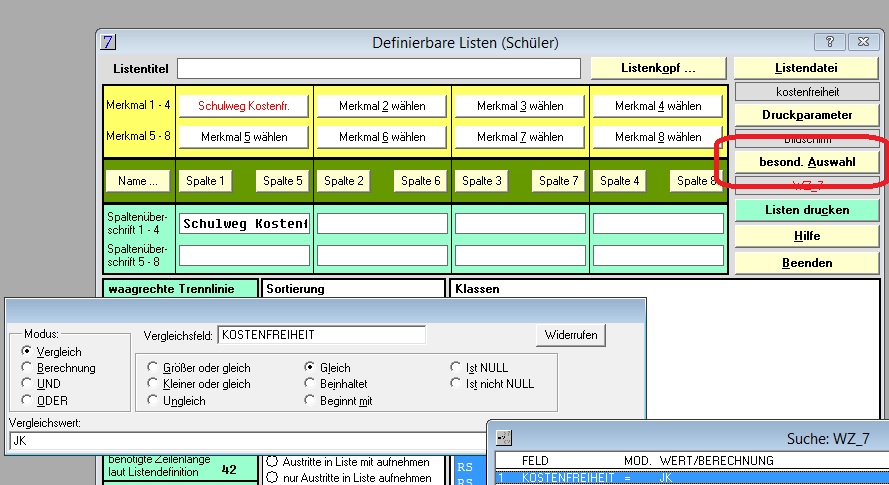Select the Beginnt mit comparison

309,400
